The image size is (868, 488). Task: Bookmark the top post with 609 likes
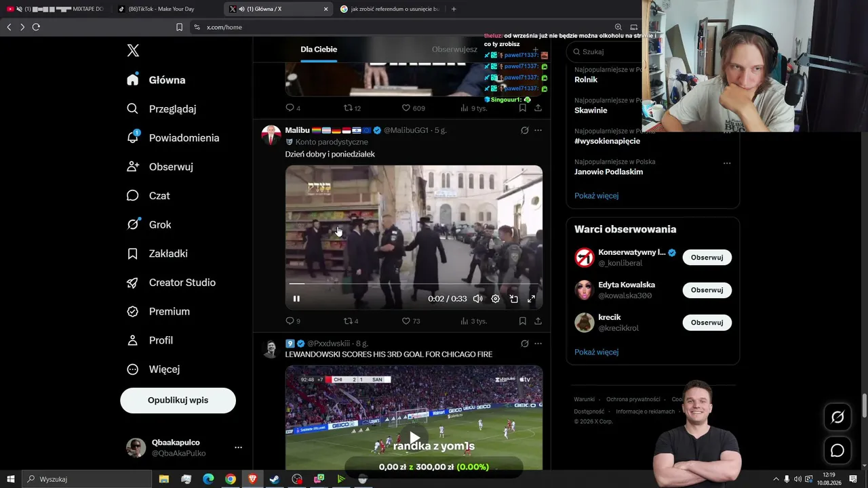point(523,108)
